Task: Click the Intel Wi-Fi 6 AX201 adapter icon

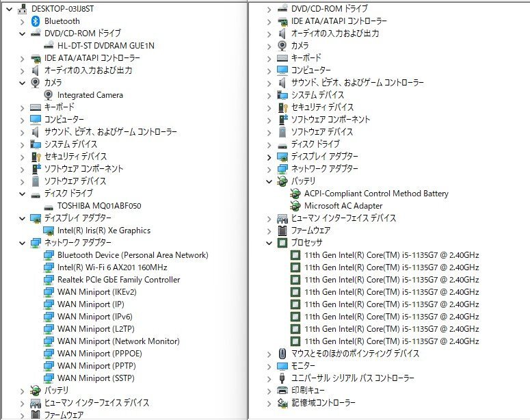Action: 49,267
